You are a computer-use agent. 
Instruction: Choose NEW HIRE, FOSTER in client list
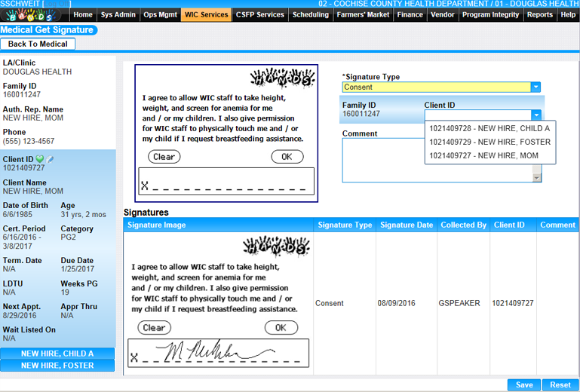pyautogui.click(x=489, y=142)
